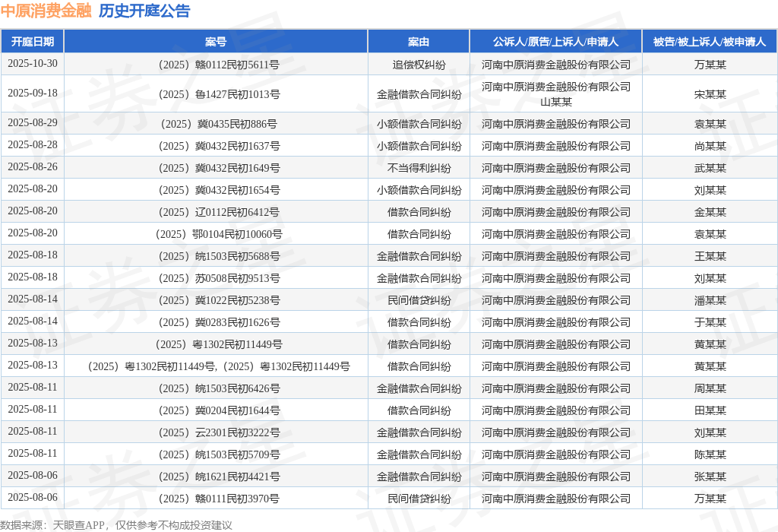Click defendant 袁某某 in the 2025-08-29 row
This screenshot has height=532, width=778.
pos(710,124)
